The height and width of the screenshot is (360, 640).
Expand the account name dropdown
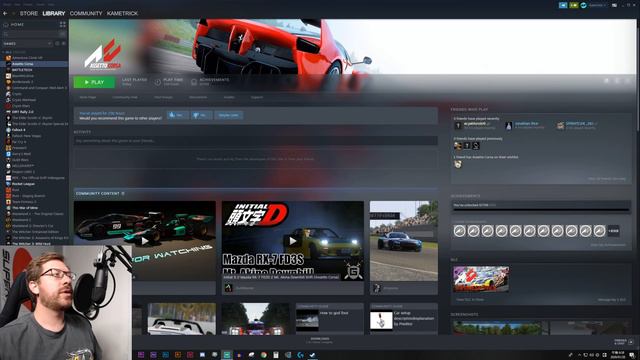coord(597,5)
